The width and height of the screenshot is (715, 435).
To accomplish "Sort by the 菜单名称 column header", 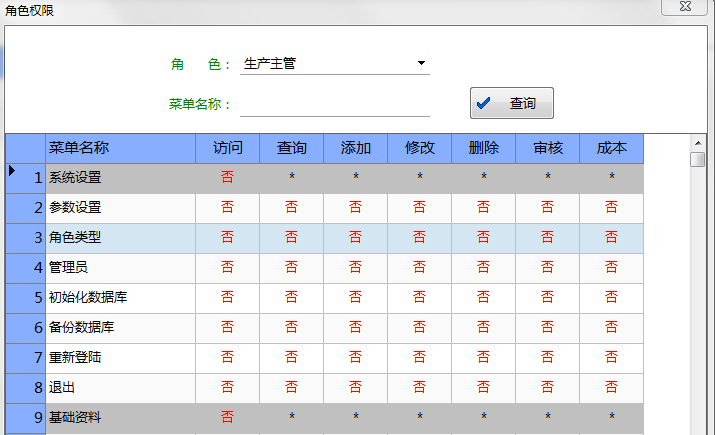I will 120,148.
